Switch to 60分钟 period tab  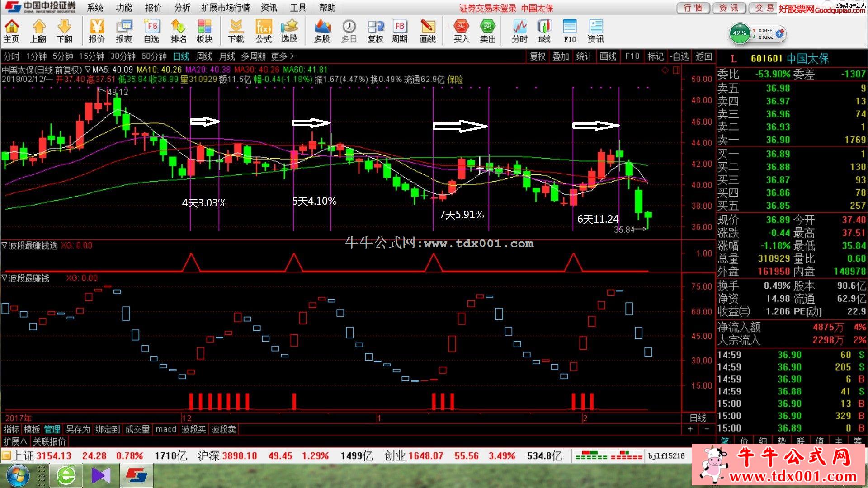pos(154,56)
